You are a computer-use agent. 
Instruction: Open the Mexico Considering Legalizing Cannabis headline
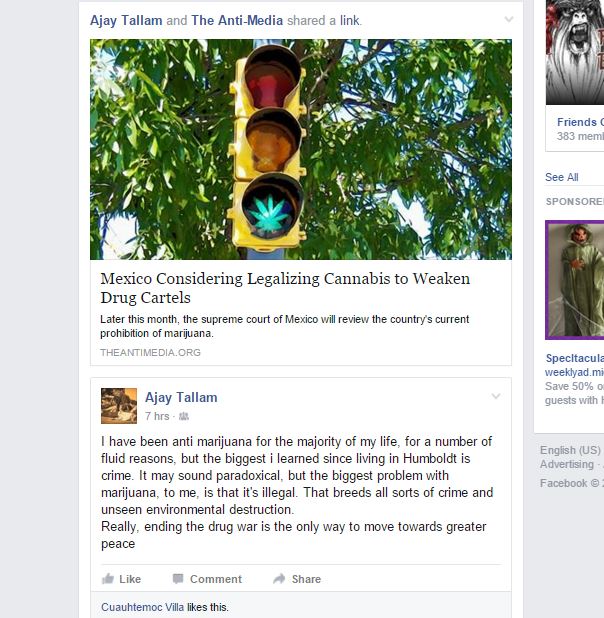pos(285,288)
